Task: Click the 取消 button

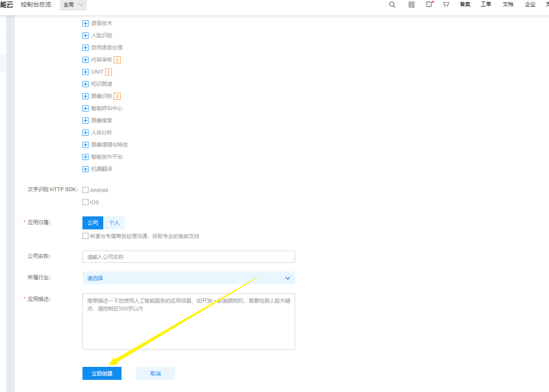Action: tap(155, 373)
